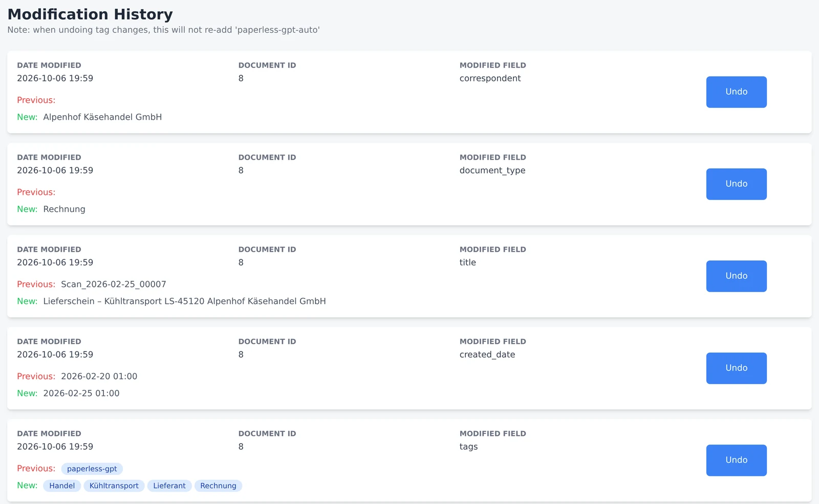Click the Handel tag chip

[62, 486]
